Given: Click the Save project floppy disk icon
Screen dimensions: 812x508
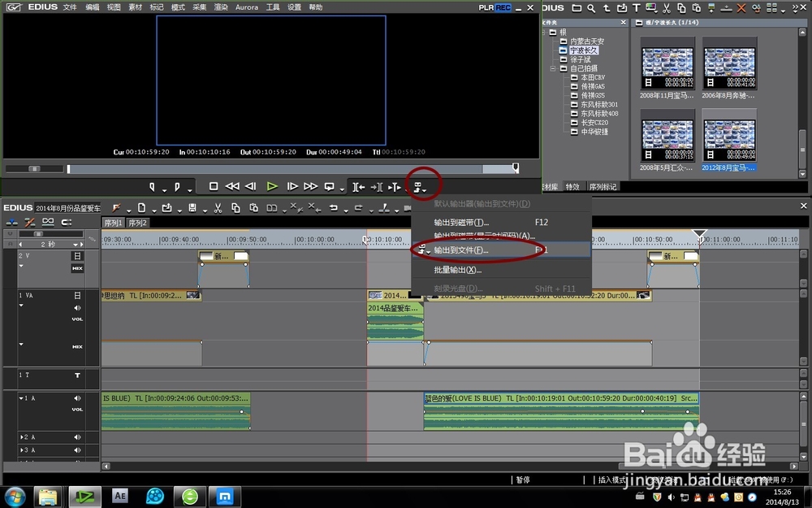Looking at the screenshot, I should coord(192,209).
